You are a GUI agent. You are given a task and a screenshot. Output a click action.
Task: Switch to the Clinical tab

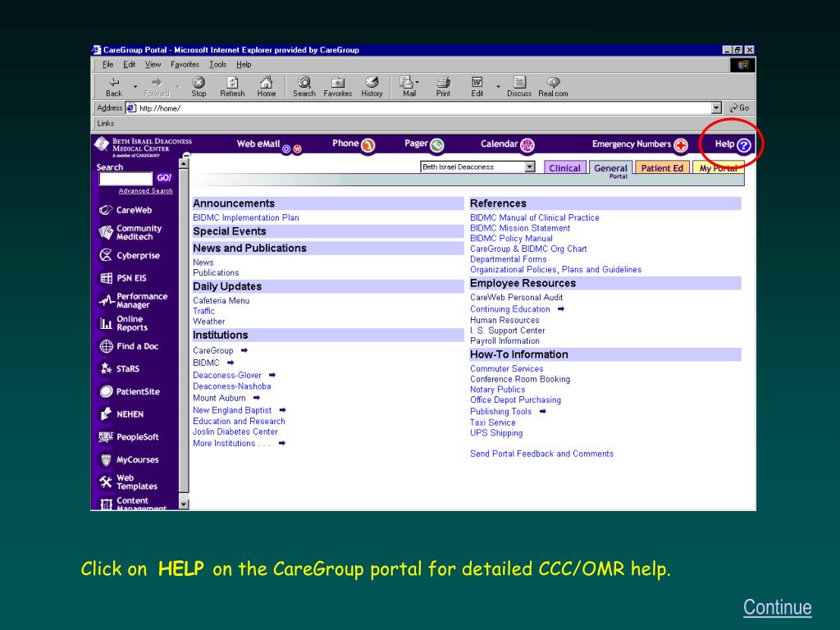pyautogui.click(x=565, y=167)
